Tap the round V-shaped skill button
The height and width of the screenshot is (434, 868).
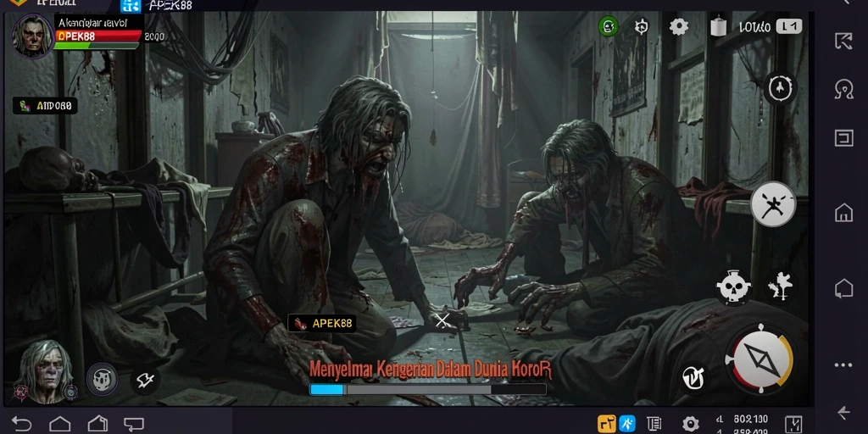[x=693, y=378]
